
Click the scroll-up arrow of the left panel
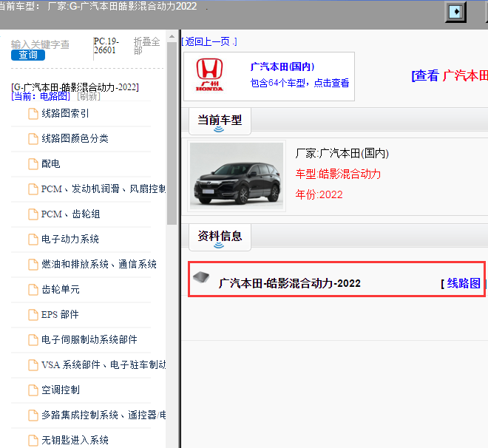coord(172,37)
